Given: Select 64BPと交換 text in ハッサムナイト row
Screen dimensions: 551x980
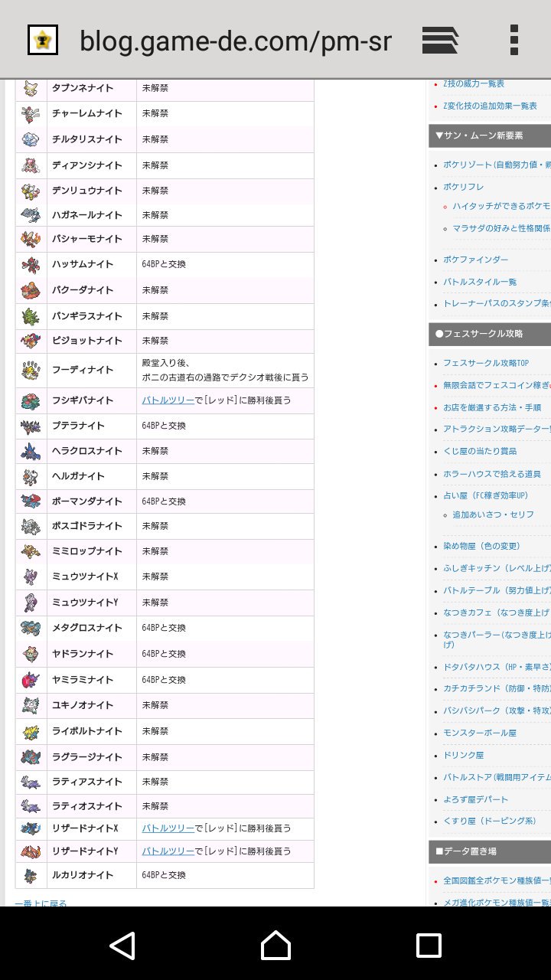Looking at the screenshot, I should tap(164, 264).
